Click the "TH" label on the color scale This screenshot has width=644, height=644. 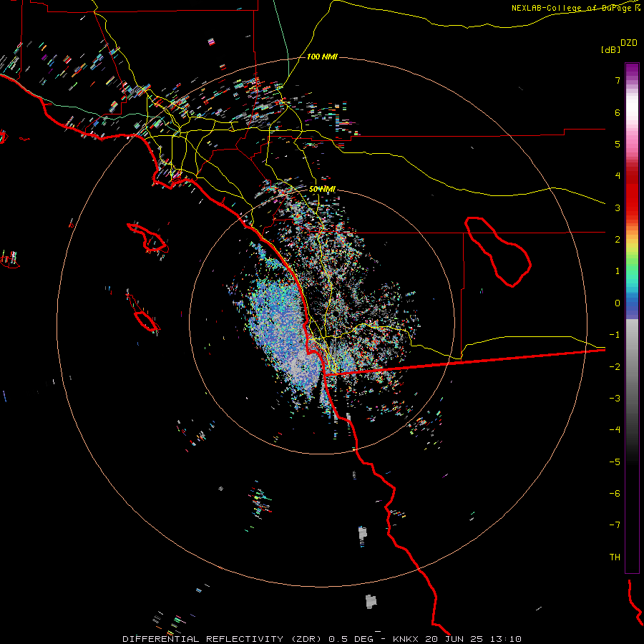(615, 557)
